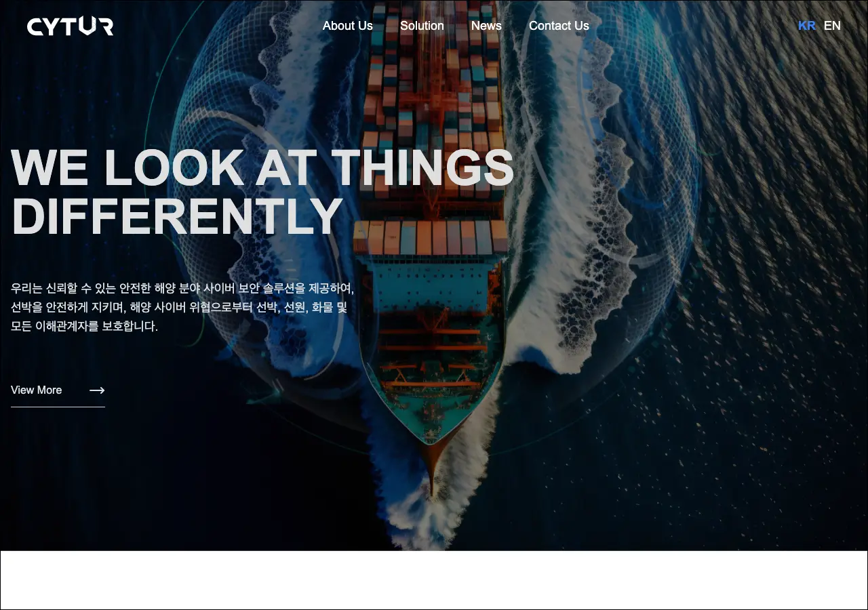Click the paragraph line starting with 선박을
Screen dimensions: 868x610
click(x=179, y=307)
